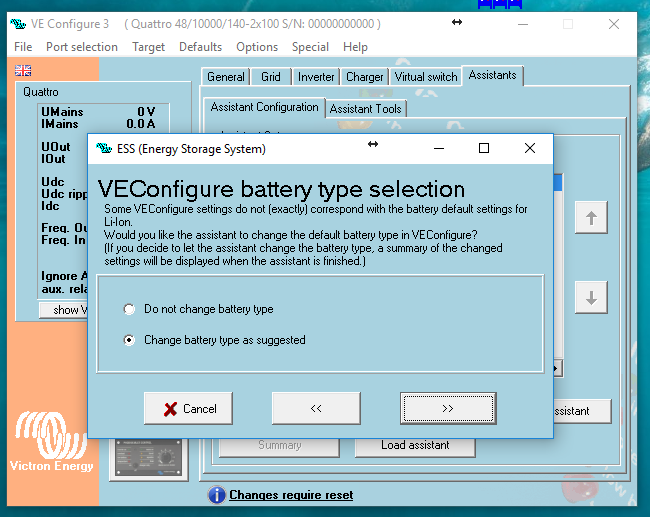Open the Assistant Tools sub-tab
This screenshot has height=517, width=650.
[365, 109]
